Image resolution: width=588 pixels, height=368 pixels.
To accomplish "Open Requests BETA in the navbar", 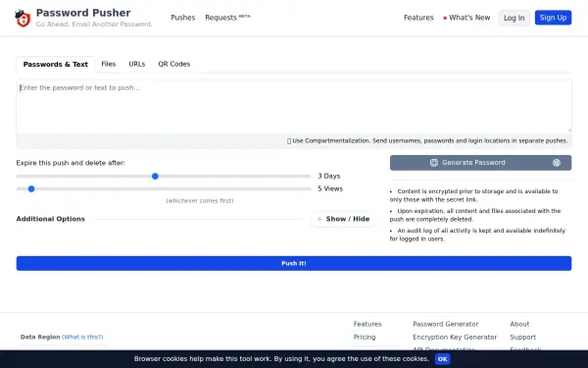I will (x=227, y=18).
